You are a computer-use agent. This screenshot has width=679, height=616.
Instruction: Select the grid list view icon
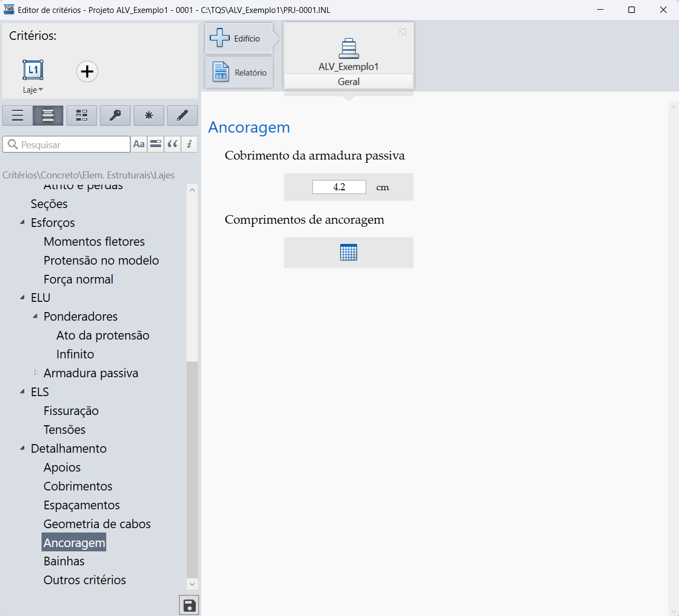click(x=81, y=115)
